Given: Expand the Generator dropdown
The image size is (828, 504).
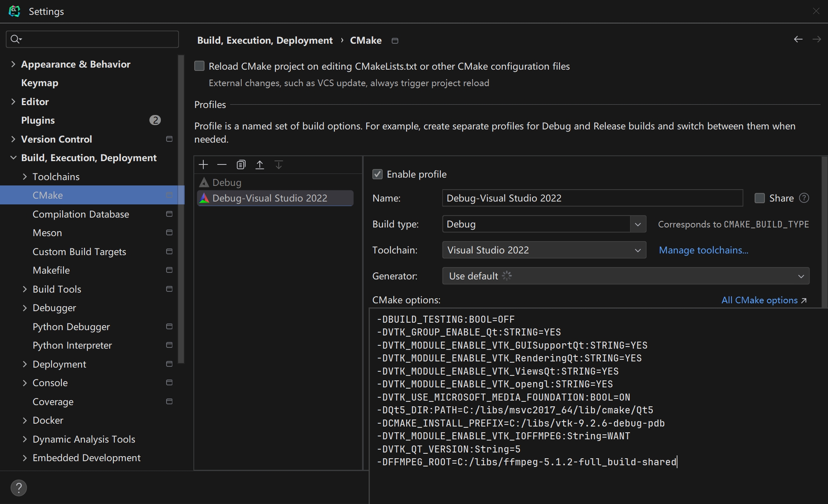Looking at the screenshot, I should click(800, 276).
